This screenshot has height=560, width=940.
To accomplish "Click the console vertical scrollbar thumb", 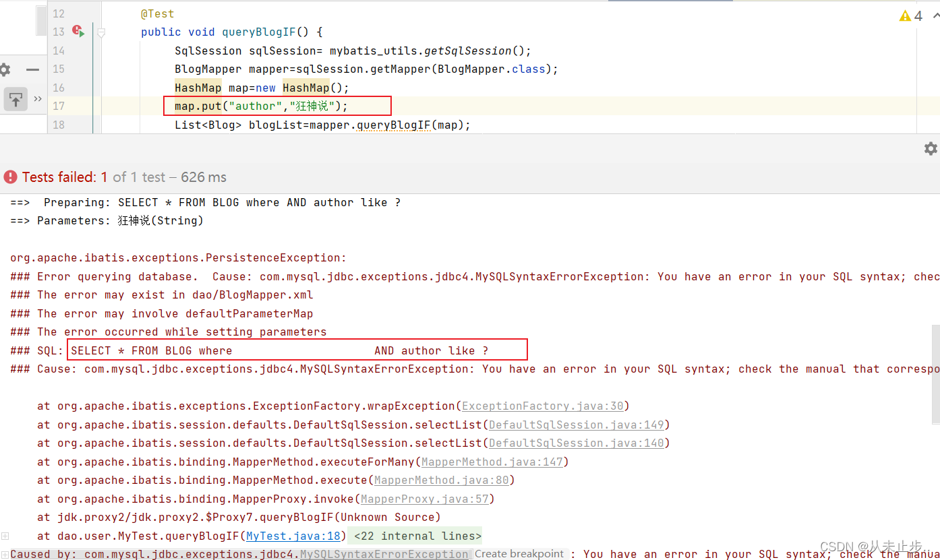I will tap(935, 374).
